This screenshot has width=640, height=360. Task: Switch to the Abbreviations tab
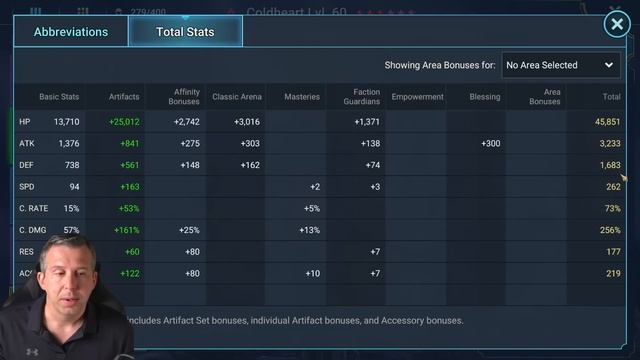(71, 32)
